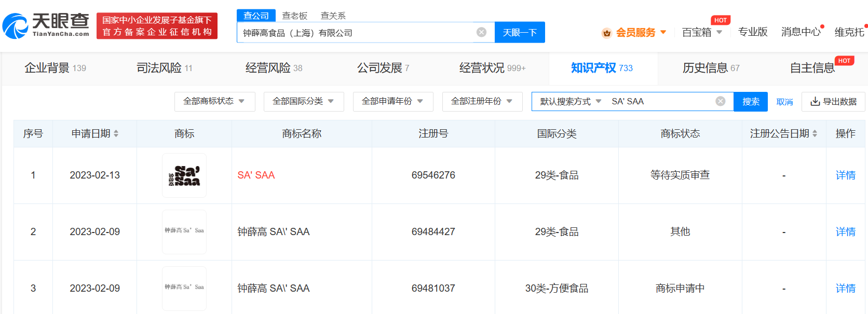Open trademark image for registration 69484427

click(x=184, y=231)
